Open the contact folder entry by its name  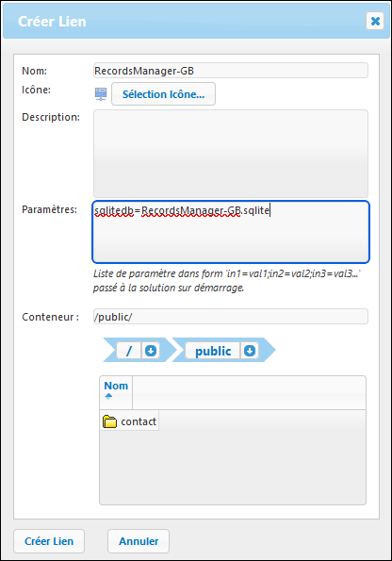139,421
